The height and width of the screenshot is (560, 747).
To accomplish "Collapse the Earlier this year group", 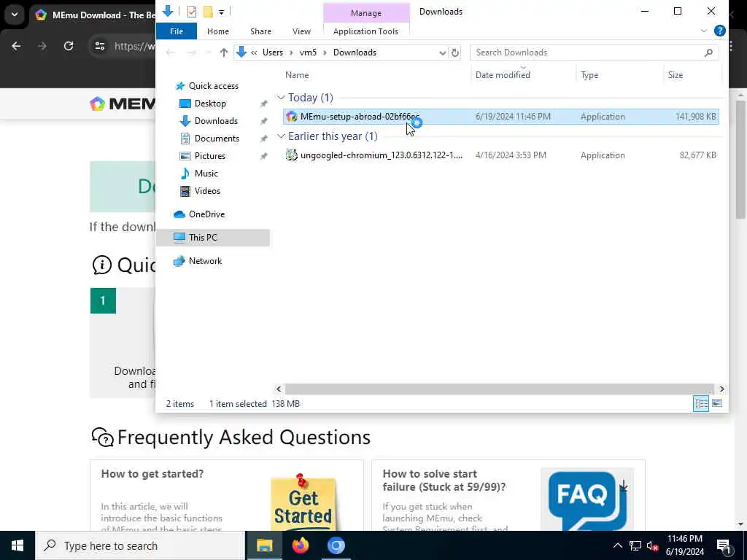I will click(281, 136).
